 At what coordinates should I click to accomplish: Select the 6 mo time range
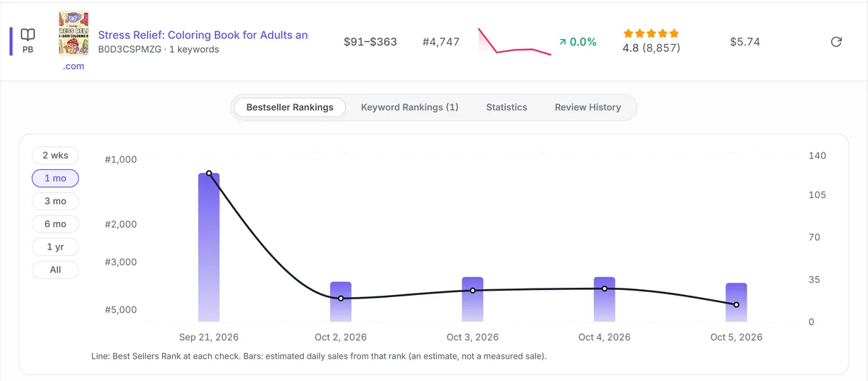(x=55, y=224)
